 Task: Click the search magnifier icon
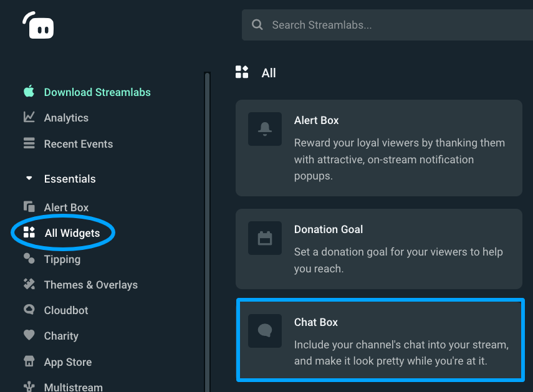tap(257, 24)
